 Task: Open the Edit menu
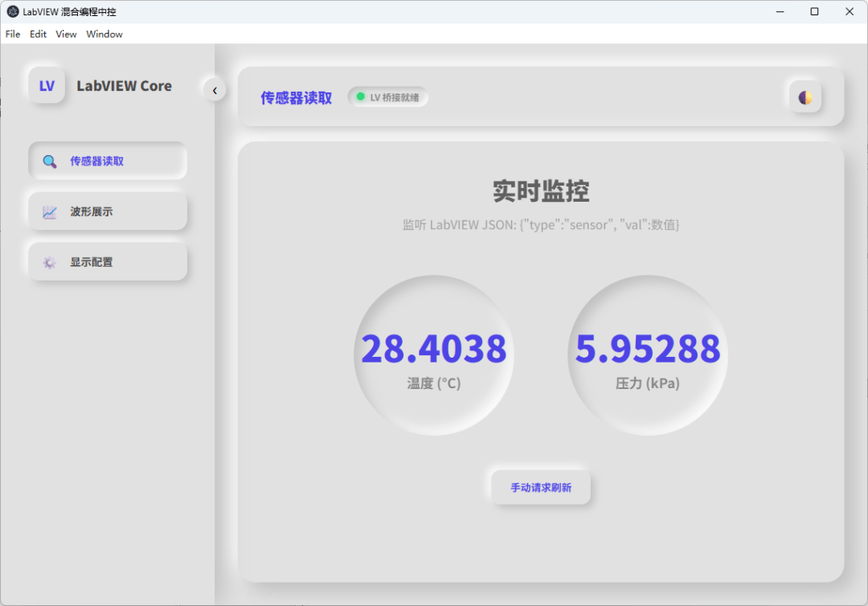coord(38,35)
